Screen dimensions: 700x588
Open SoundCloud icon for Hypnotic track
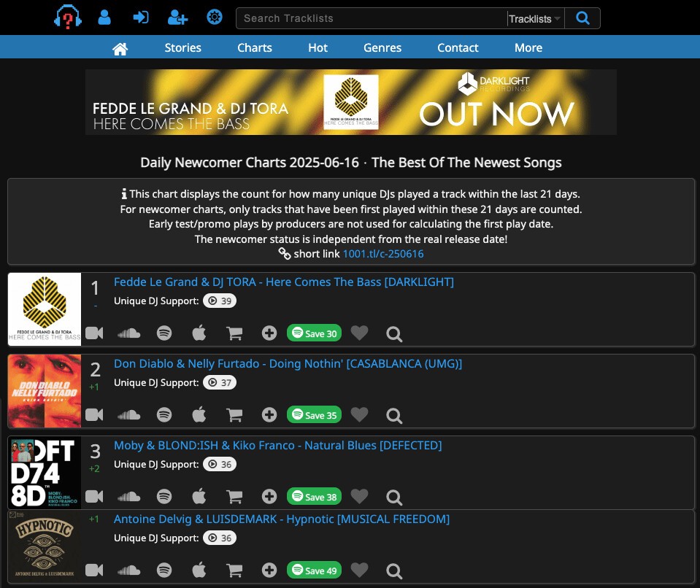pos(129,570)
